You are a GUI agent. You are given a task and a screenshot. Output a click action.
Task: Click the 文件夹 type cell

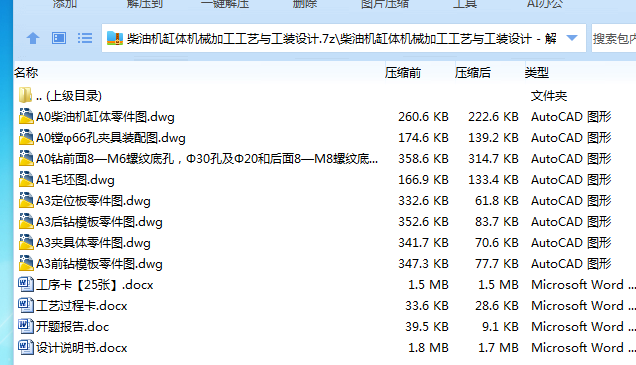point(549,96)
